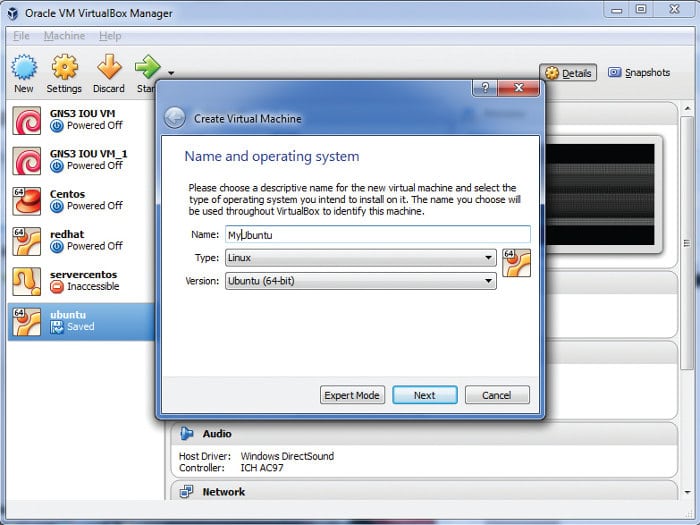This screenshot has height=525, width=700.
Task: Click Powered Off icon for GNS3 IOU VM
Action: pyautogui.click(x=57, y=126)
